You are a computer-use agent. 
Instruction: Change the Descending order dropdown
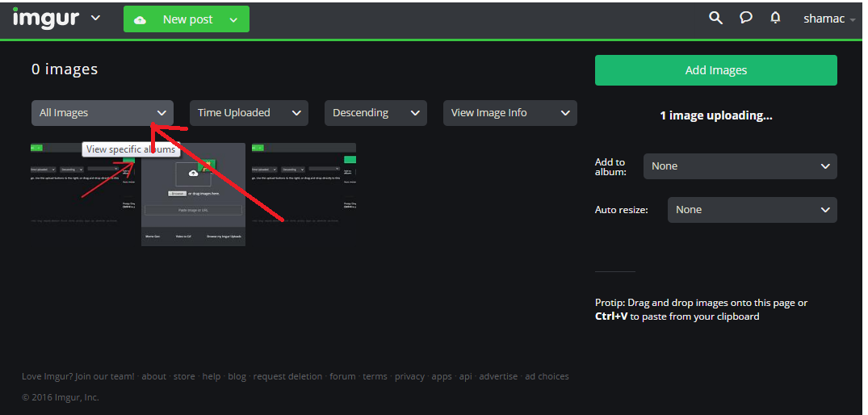pyautogui.click(x=375, y=113)
